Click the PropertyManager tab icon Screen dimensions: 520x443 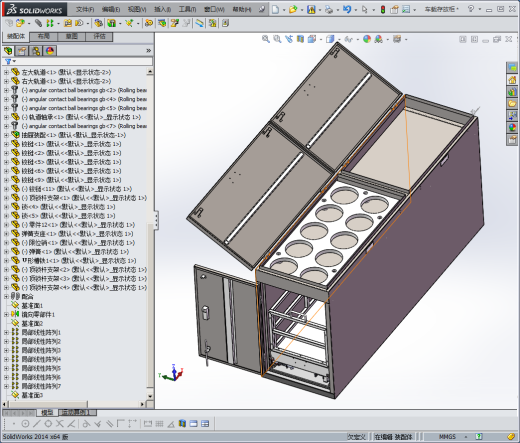(x=22, y=51)
